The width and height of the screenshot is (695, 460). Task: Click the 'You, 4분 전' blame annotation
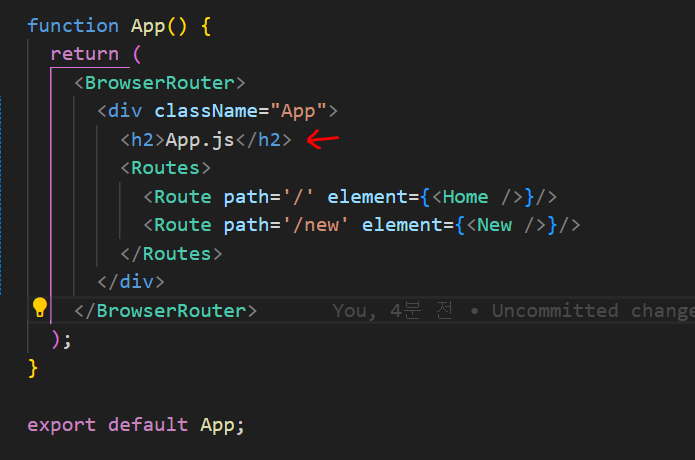coord(393,311)
